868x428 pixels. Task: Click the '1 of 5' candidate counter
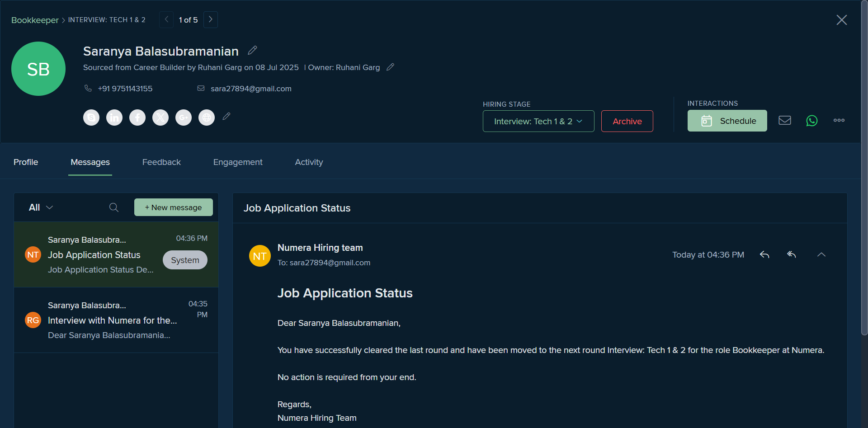point(189,20)
